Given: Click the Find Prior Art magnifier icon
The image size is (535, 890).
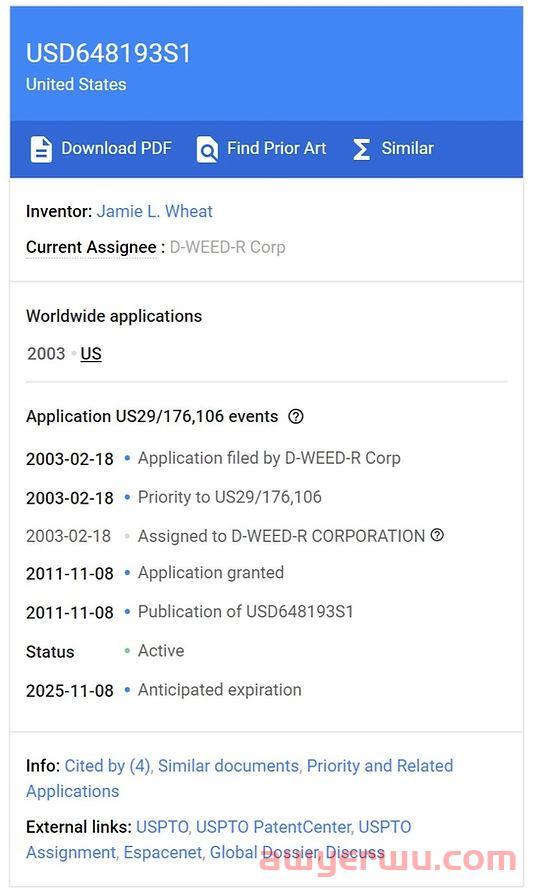Looking at the screenshot, I should (x=207, y=149).
